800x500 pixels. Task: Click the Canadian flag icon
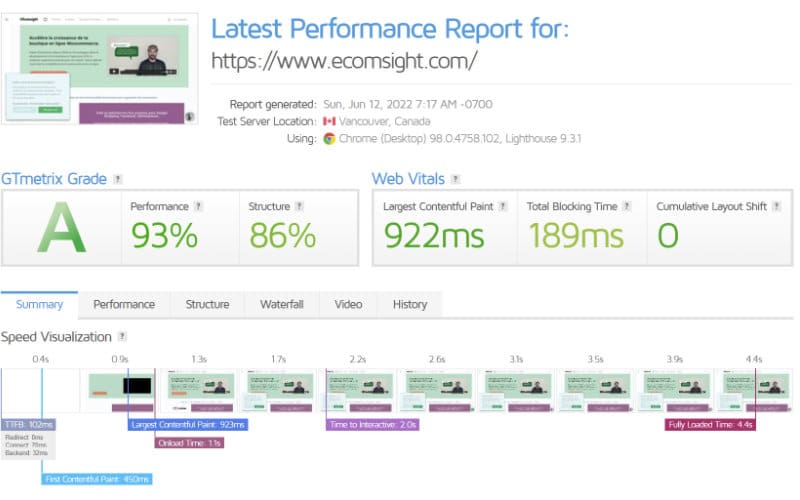point(329,121)
